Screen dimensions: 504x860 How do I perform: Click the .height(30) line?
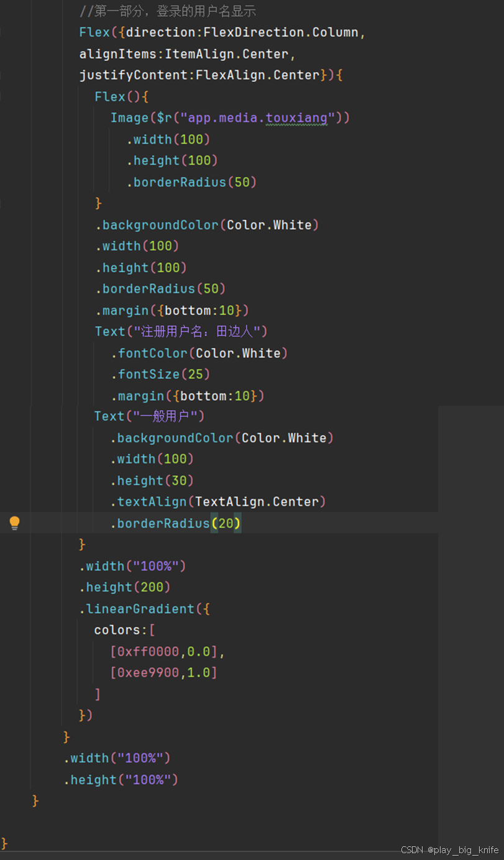click(152, 480)
